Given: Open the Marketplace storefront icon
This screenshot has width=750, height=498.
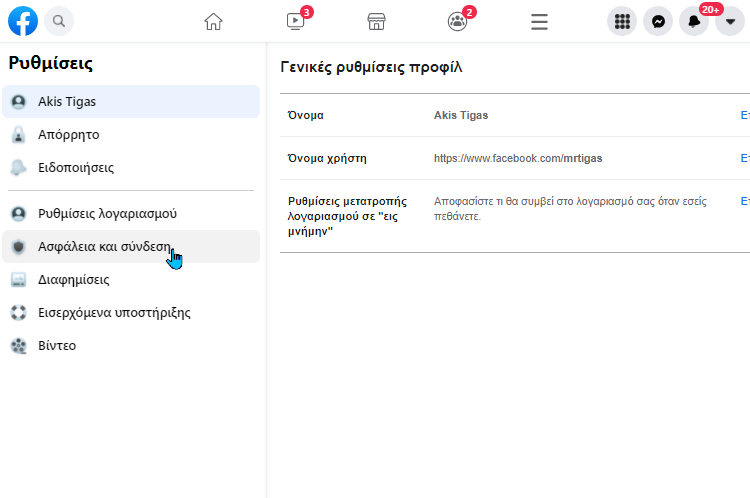Looking at the screenshot, I should pos(376,22).
